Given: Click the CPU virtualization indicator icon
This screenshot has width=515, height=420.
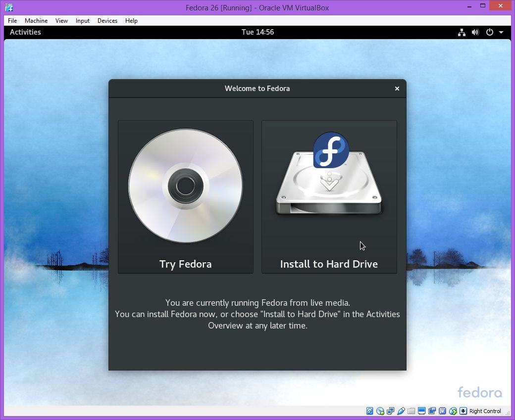Looking at the screenshot, I should pyautogui.click(x=442, y=411).
